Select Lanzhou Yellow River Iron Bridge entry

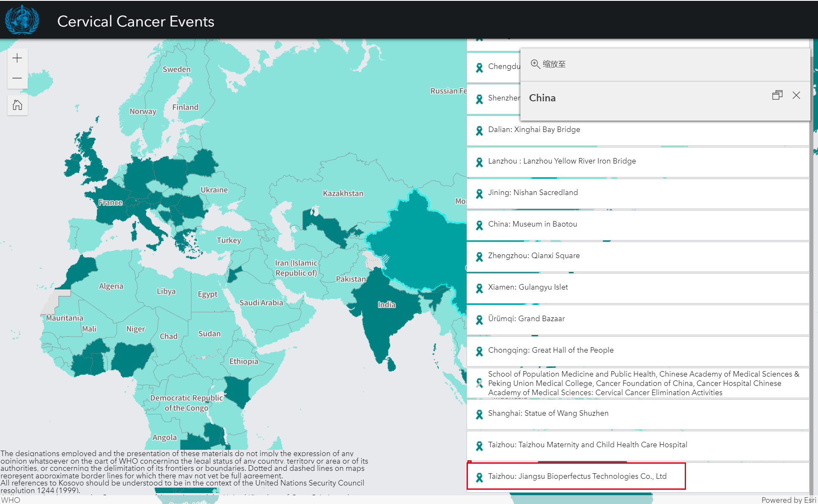pos(562,161)
